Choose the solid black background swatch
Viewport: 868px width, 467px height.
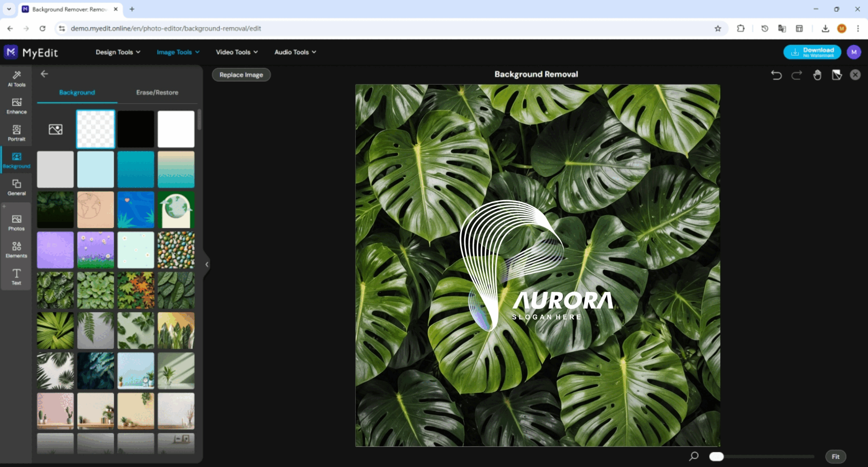[x=136, y=129]
